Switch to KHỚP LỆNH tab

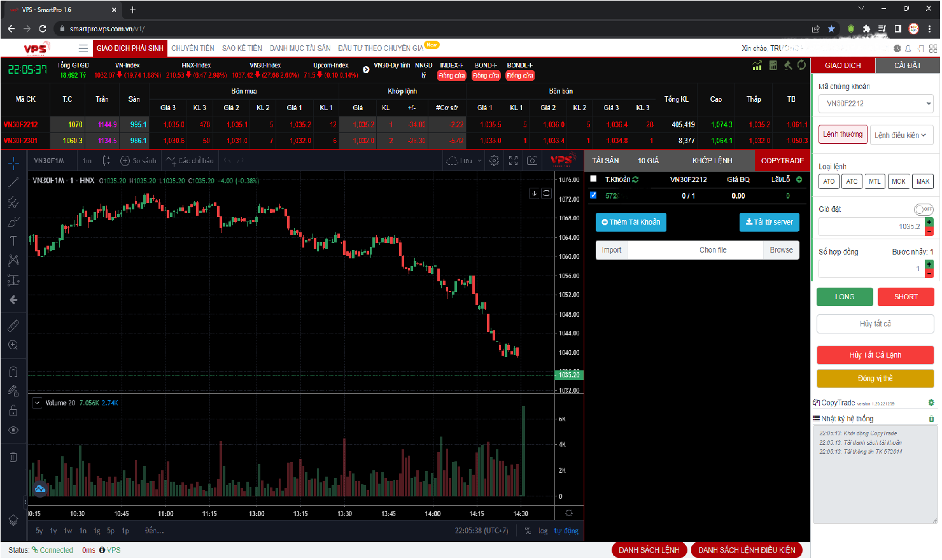pyautogui.click(x=712, y=160)
